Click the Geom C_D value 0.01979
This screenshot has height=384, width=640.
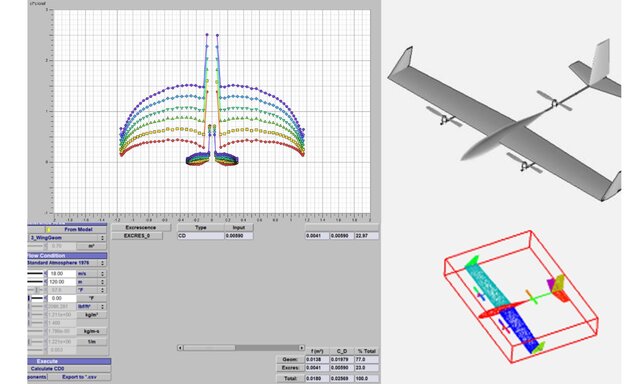point(342,360)
